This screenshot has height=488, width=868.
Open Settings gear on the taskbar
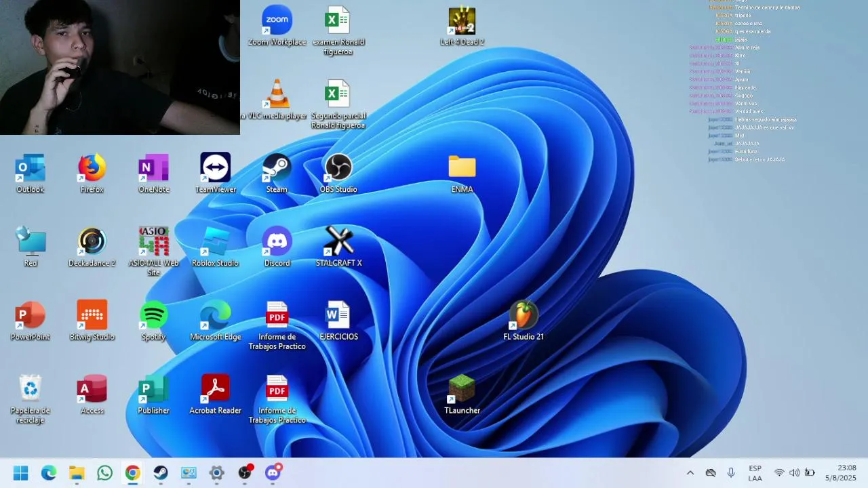pos(216,473)
